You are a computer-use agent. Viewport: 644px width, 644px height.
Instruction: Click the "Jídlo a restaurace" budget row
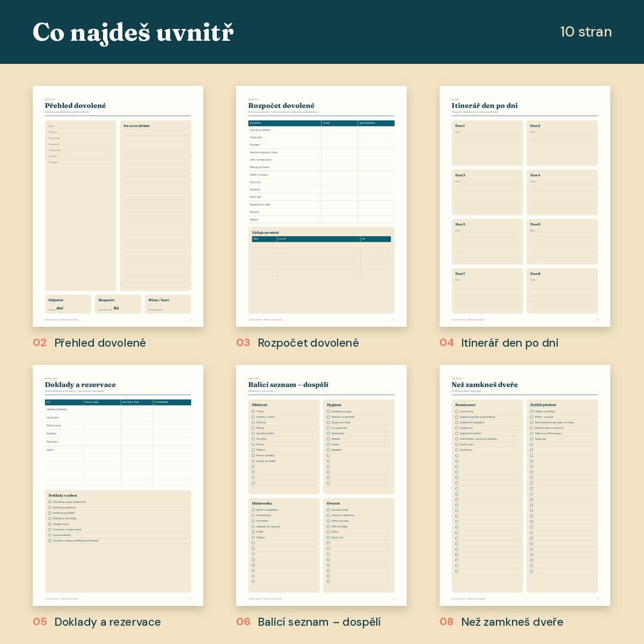tap(321, 160)
